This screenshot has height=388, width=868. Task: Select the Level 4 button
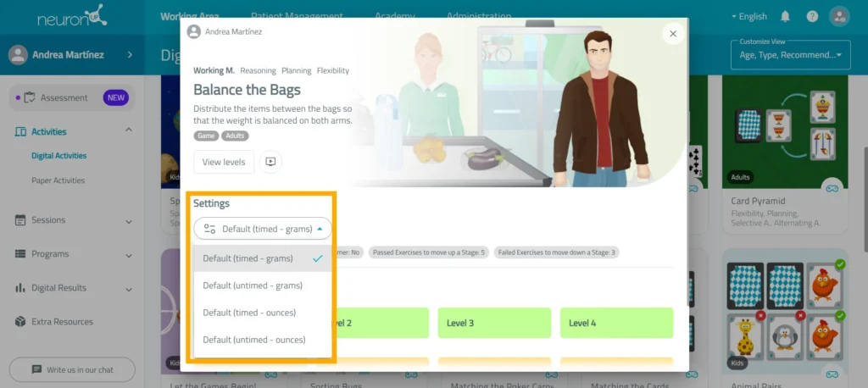(x=617, y=323)
